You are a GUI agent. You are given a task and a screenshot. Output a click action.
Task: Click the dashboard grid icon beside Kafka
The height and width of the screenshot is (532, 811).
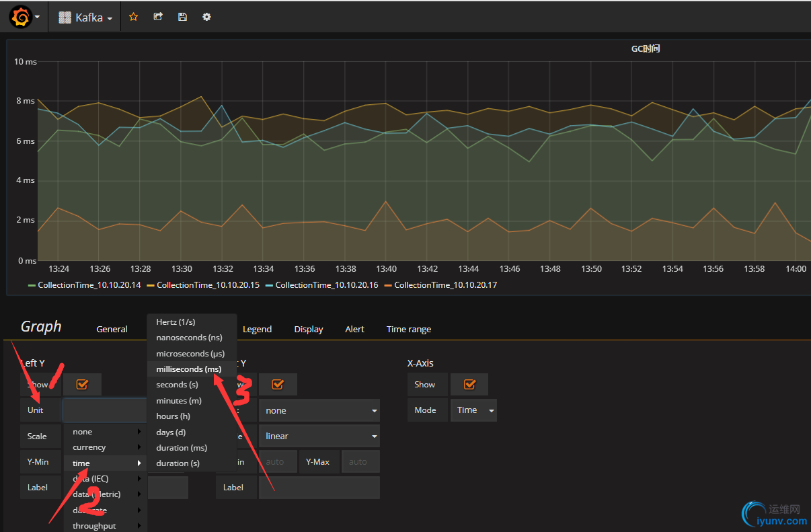[x=65, y=18]
